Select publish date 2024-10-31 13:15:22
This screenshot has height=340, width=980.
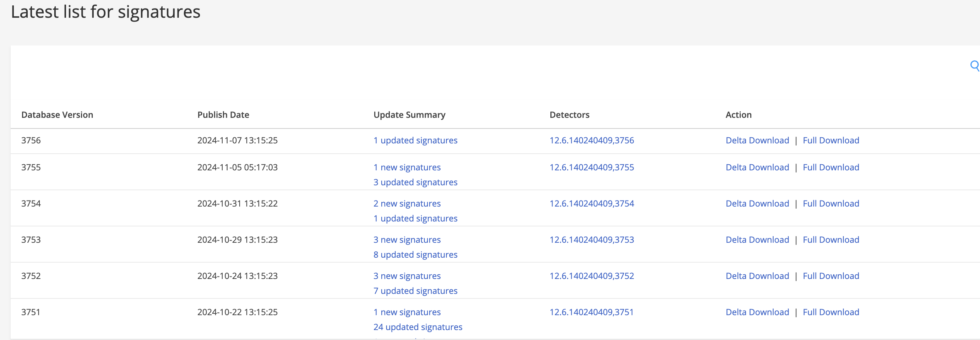tap(238, 203)
